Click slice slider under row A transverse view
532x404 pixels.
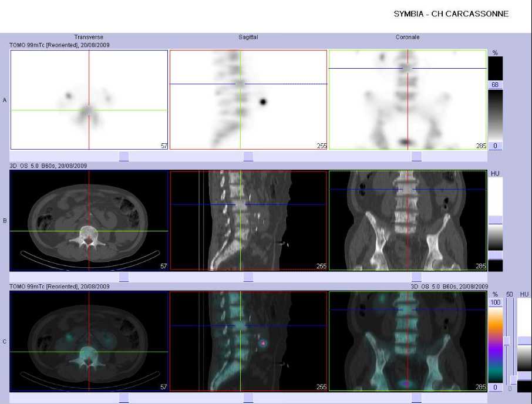[124, 156]
